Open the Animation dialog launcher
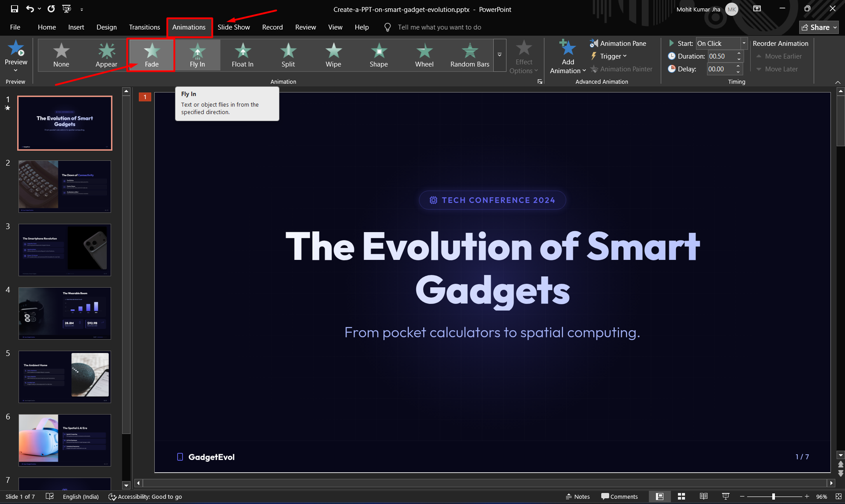This screenshot has height=504, width=845. click(540, 82)
